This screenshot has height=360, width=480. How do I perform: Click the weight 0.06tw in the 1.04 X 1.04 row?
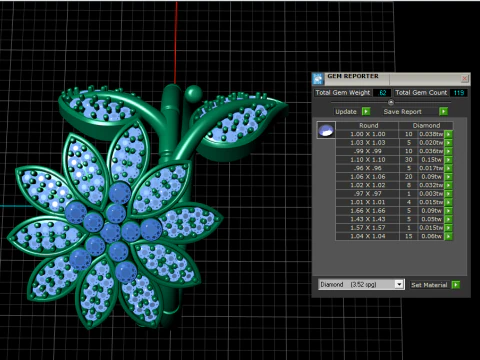pyautogui.click(x=431, y=236)
